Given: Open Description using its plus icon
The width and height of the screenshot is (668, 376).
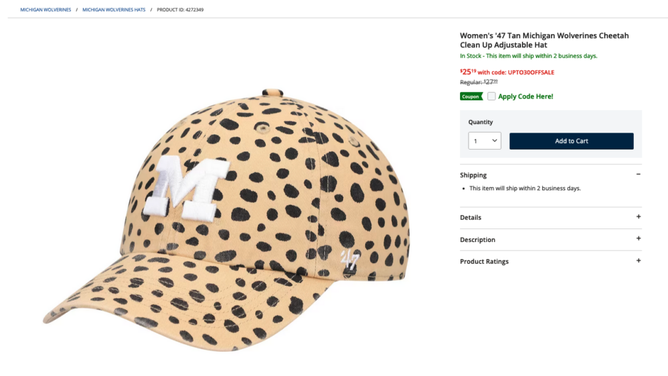Looking at the screenshot, I should click(x=638, y=238).
